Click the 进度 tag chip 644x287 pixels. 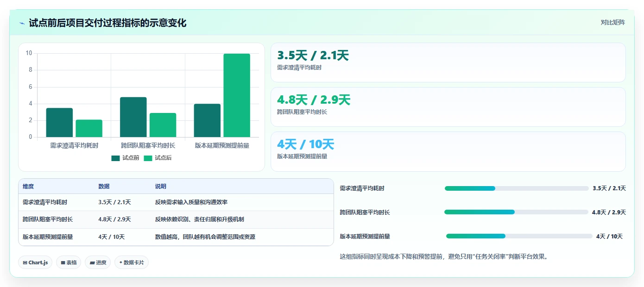point(98,262)
